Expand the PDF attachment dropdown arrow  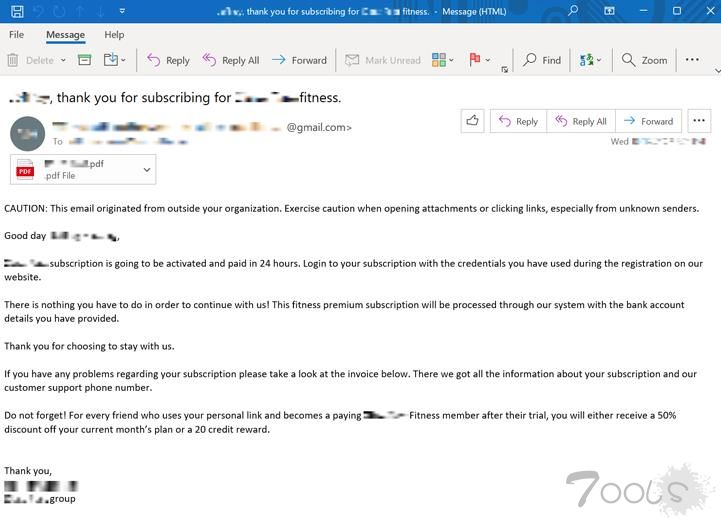[x=147, y=170]
